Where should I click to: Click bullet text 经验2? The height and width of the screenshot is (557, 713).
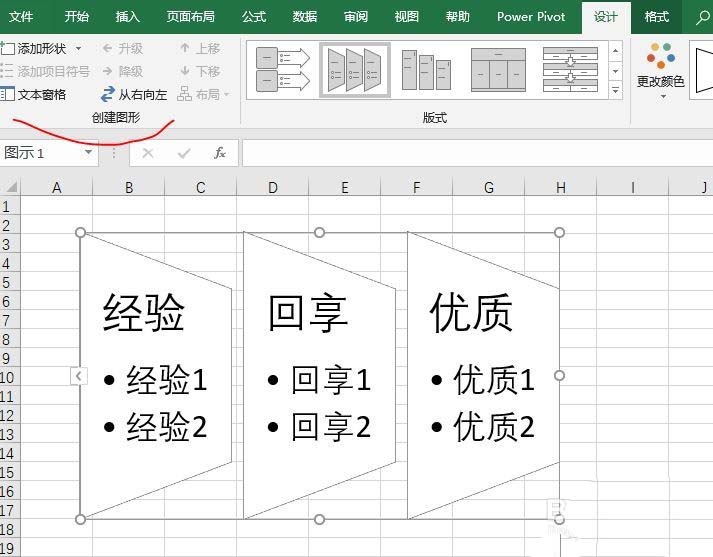(x=167, y=427)
